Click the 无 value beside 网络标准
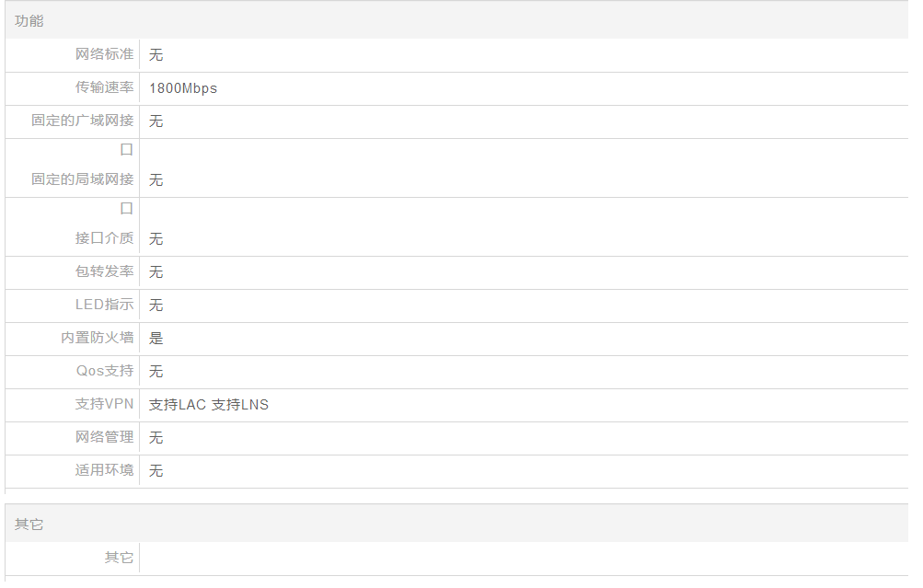The height and width of the screenshot is (588, 923). [x=156, y=55]
